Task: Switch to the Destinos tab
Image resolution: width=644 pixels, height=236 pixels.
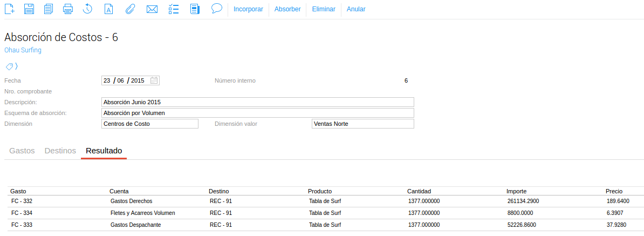Action: [60, 151]
